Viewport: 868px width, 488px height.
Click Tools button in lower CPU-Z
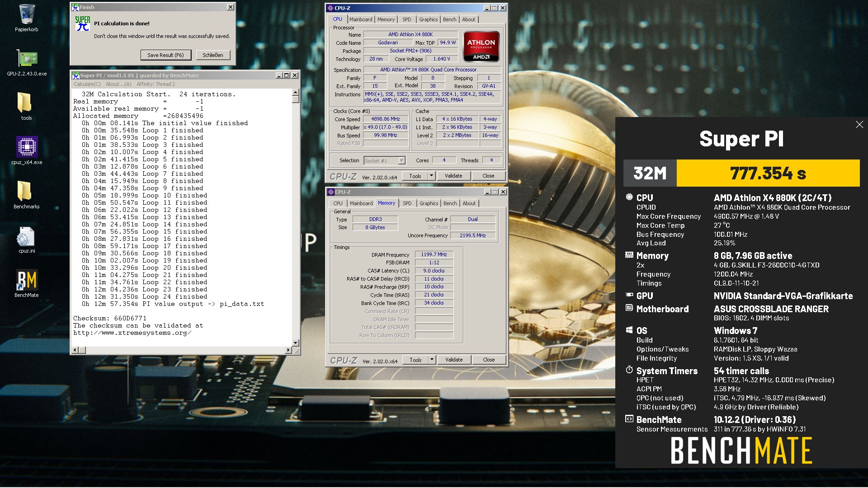(415, 360)
